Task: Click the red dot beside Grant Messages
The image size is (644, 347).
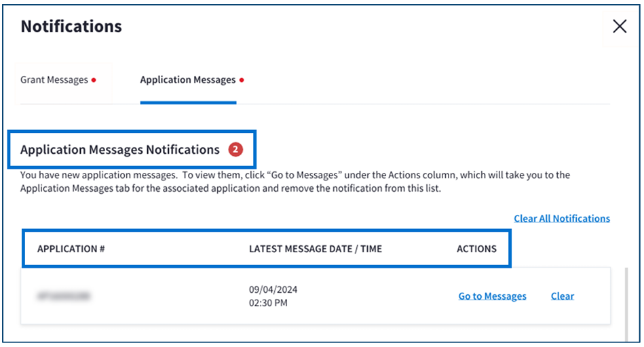Action: point(94,80)
